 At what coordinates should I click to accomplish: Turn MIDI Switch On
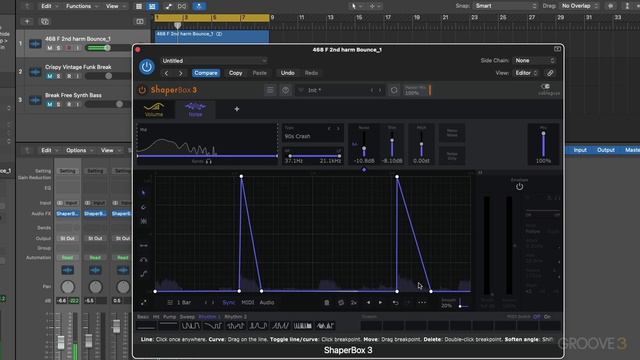tap(547, 317)
